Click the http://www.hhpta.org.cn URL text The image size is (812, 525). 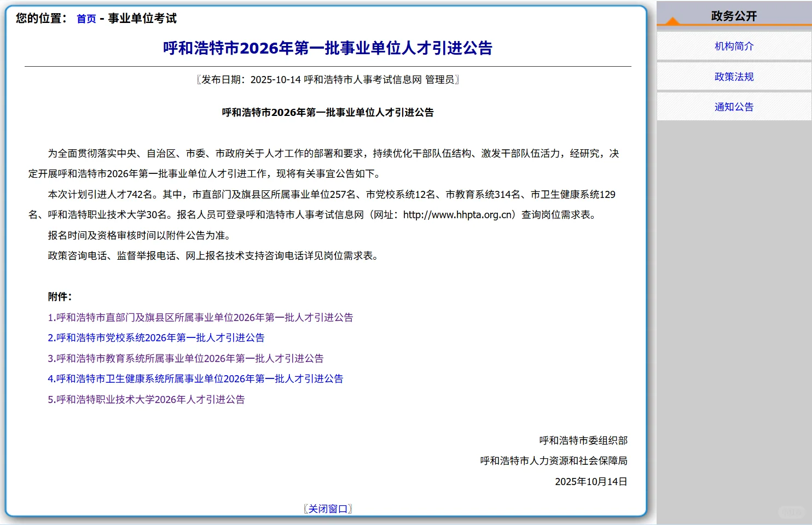457,215
